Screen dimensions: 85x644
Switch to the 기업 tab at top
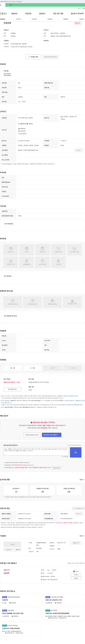(11, 5)
